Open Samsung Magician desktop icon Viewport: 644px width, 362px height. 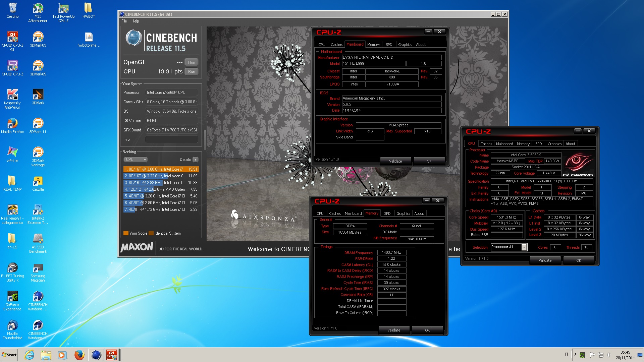pos(38,272)
